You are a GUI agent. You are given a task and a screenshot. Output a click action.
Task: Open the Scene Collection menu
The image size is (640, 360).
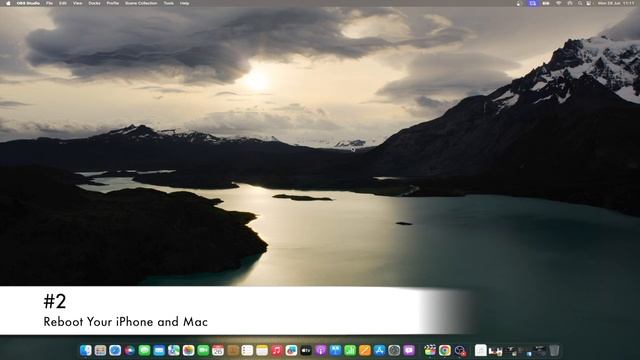(x=141, y=3)
